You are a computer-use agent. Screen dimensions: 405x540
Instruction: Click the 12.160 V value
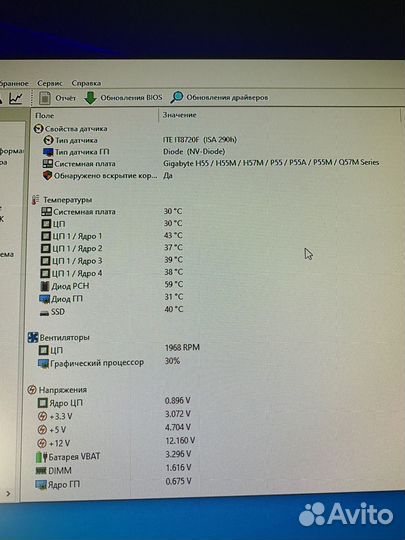(180, 440)
